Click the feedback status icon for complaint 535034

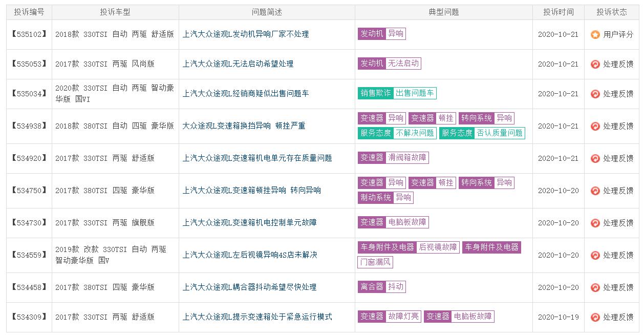(x=595, y=94)
